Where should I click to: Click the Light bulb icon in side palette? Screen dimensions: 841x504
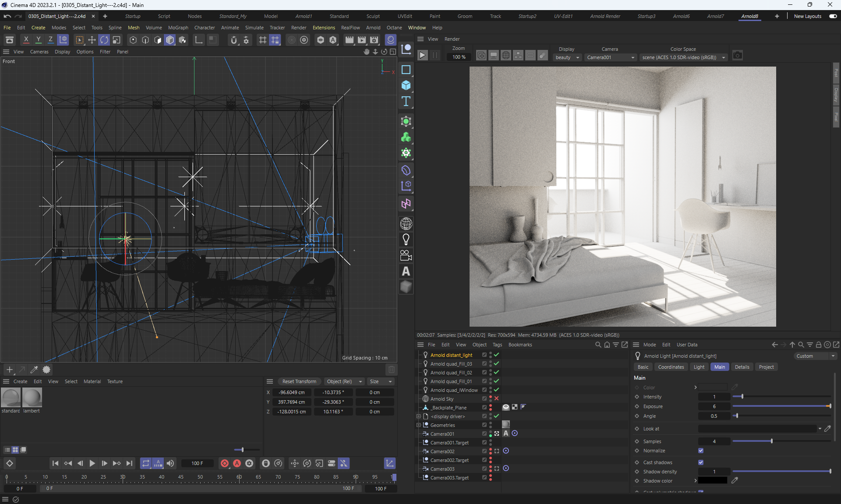(406, 240)
